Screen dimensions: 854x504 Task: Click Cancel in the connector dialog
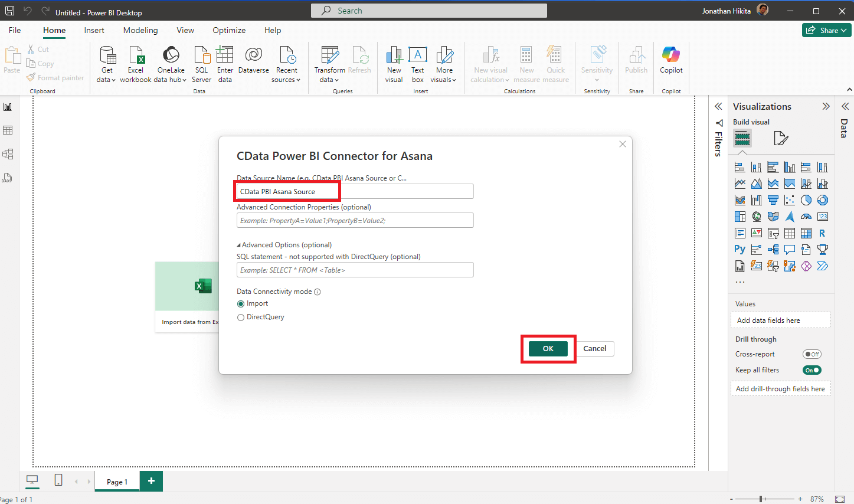pyautogui.click(x=594, y=349)
